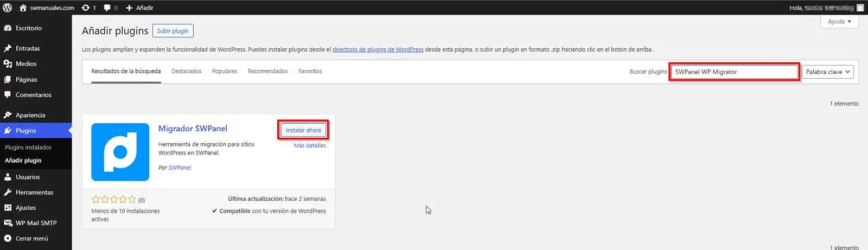
Task: Click the Ajustes settings icon
Action: (8, 208)
